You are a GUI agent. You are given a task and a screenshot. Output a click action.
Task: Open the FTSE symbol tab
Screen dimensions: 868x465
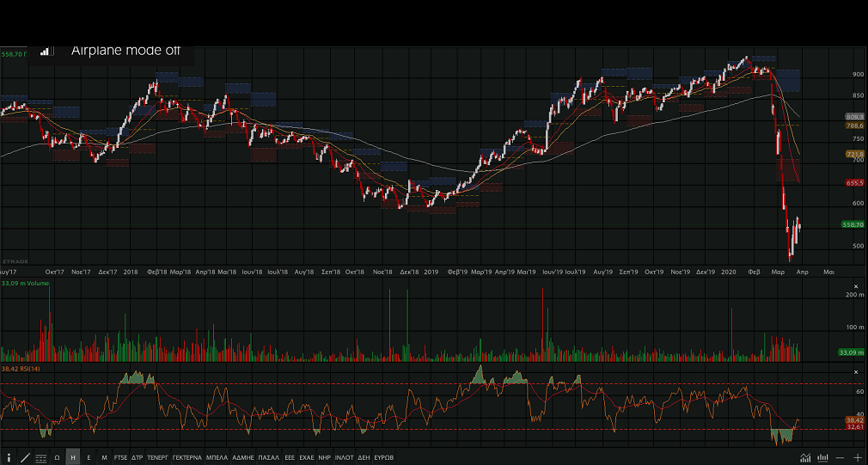(120, 457)
